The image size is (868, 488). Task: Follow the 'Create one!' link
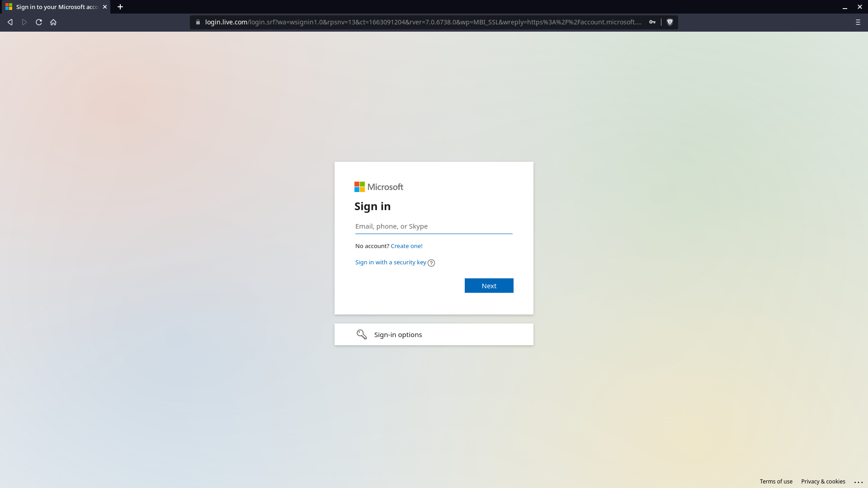pos(406,246)
